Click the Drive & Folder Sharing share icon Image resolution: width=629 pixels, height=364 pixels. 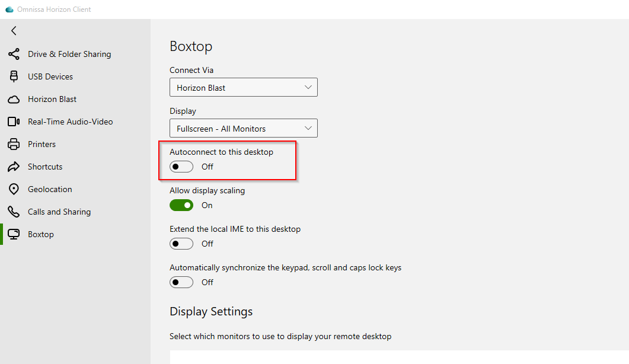click(14, 54)
